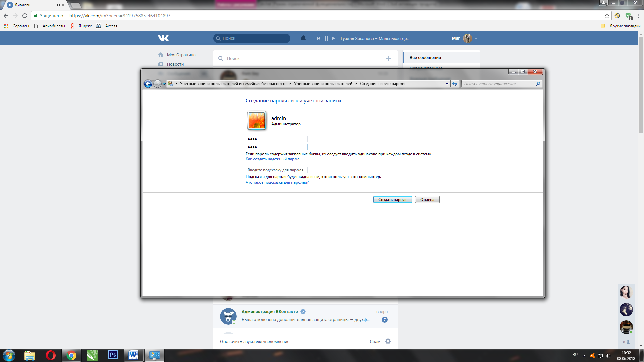644x362 pixels.
Task: Click the 'Отмена' button
Action: click(x=427, y=200)
